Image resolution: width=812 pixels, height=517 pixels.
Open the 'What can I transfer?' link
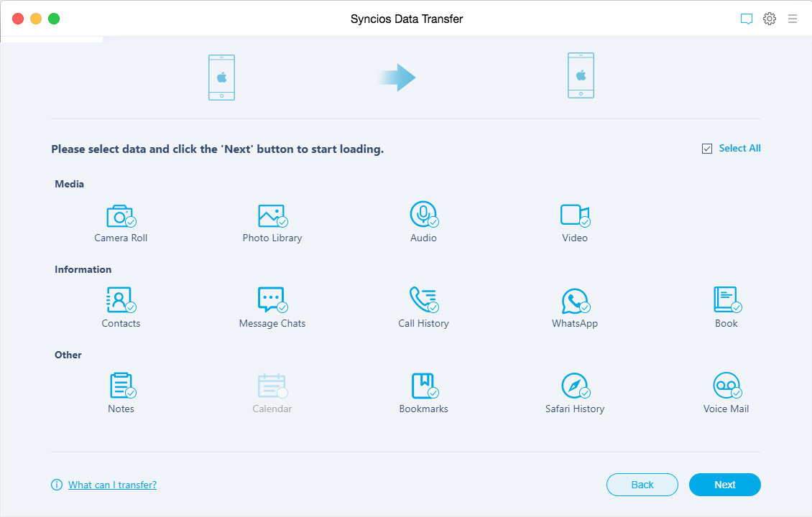point(112,485)
